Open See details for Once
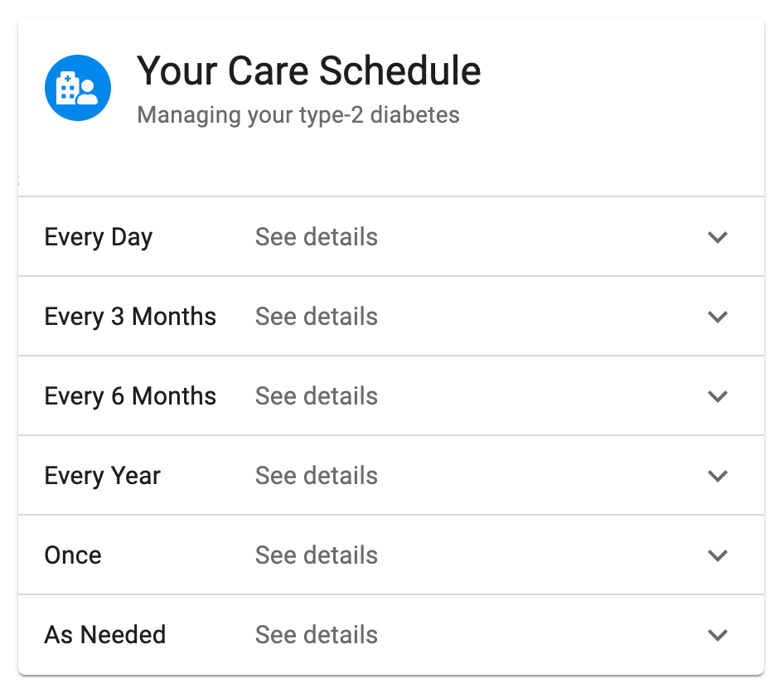The height and width of the screenshot is (693, 784). tap(317, 555)
